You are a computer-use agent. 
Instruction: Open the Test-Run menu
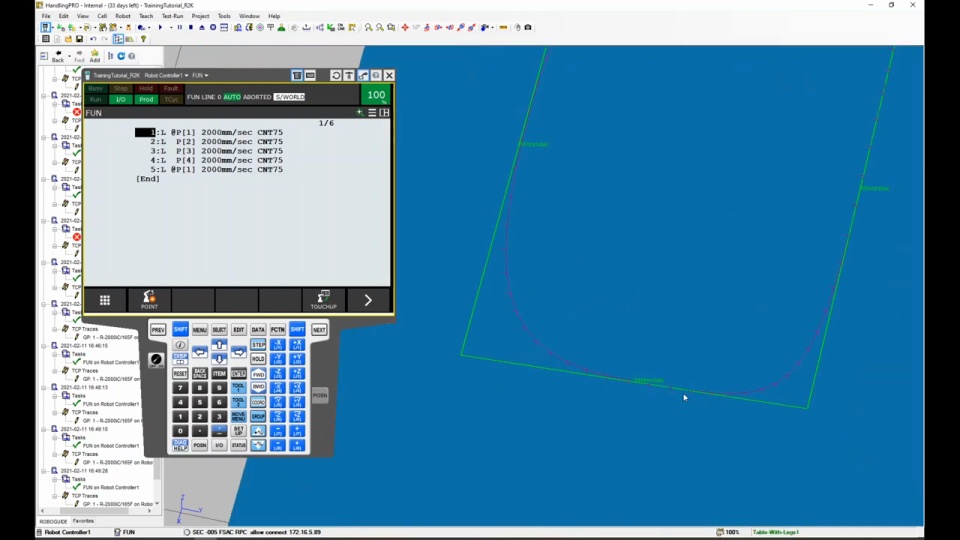point(172,16)
